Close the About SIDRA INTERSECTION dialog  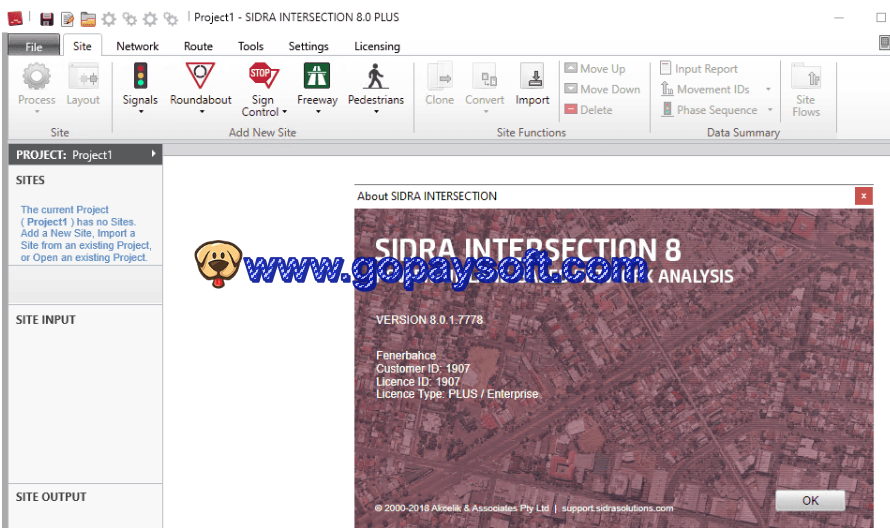coord(863,196)
